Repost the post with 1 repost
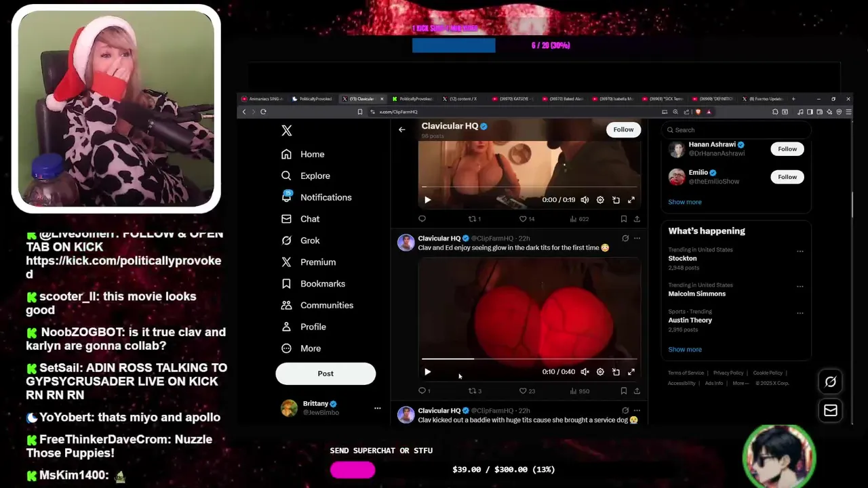868x488 pixels. click(475, 219)
